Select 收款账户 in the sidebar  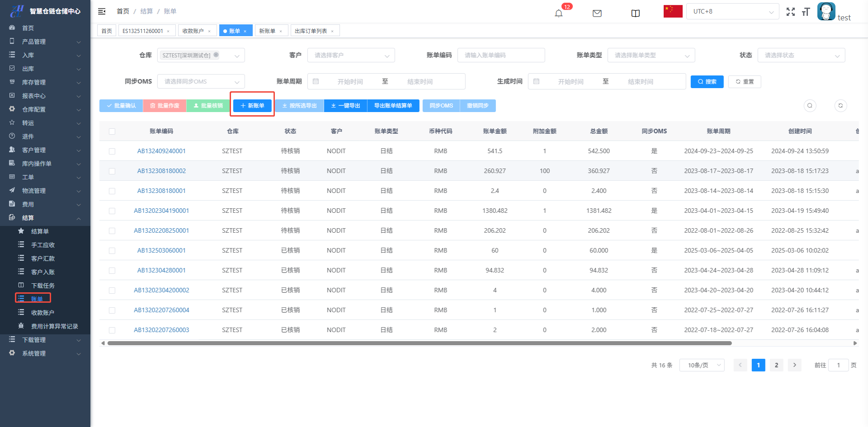point(42,313)
